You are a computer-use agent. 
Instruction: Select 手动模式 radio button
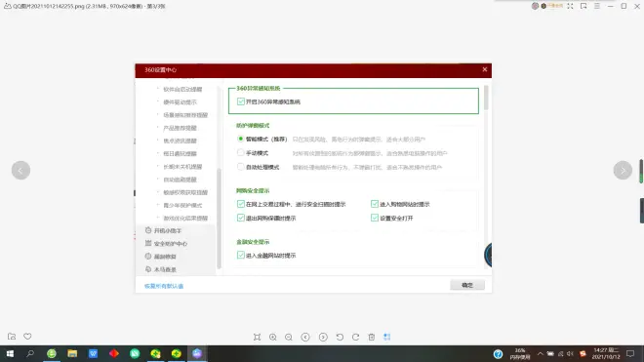pos(241,153)
